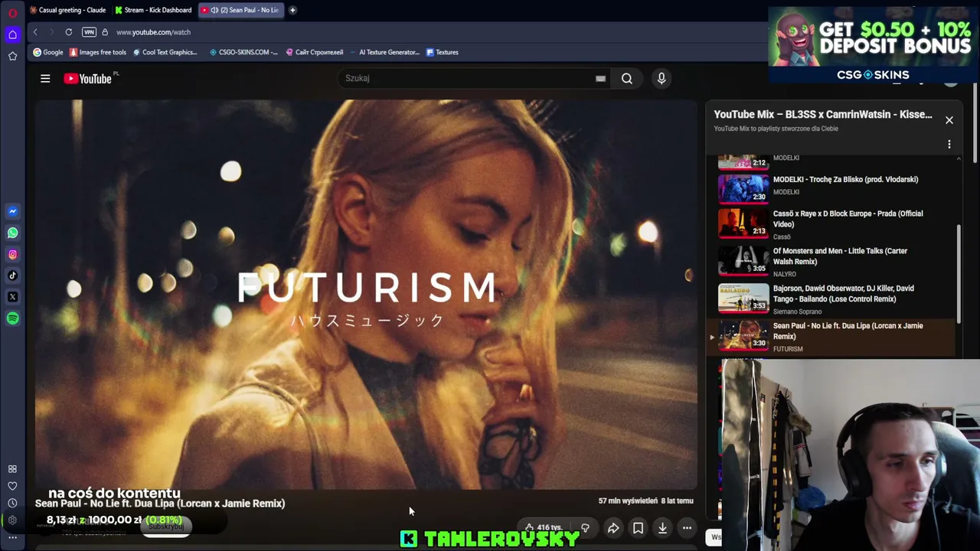Open the Сайт Строителей bookmark
The width and height of the screenshot is (980, 551).
(x=314, y=52)
